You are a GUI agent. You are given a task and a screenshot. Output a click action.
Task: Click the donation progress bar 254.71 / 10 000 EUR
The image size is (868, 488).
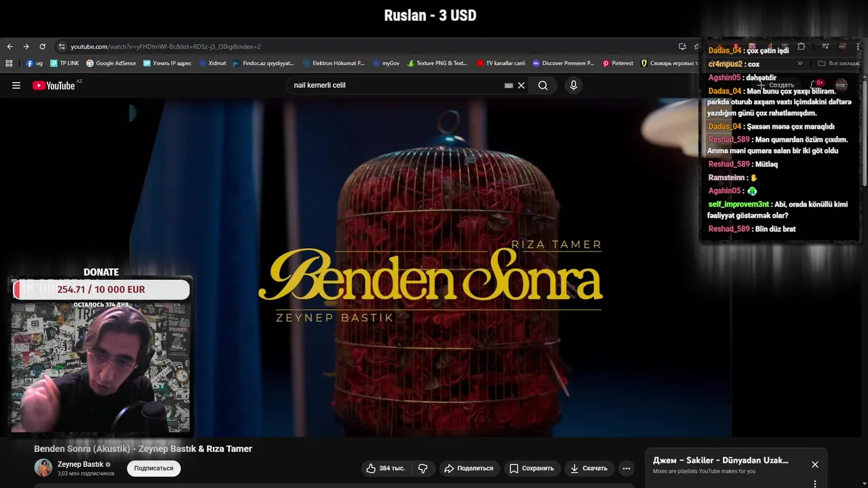tap(101, 289)
